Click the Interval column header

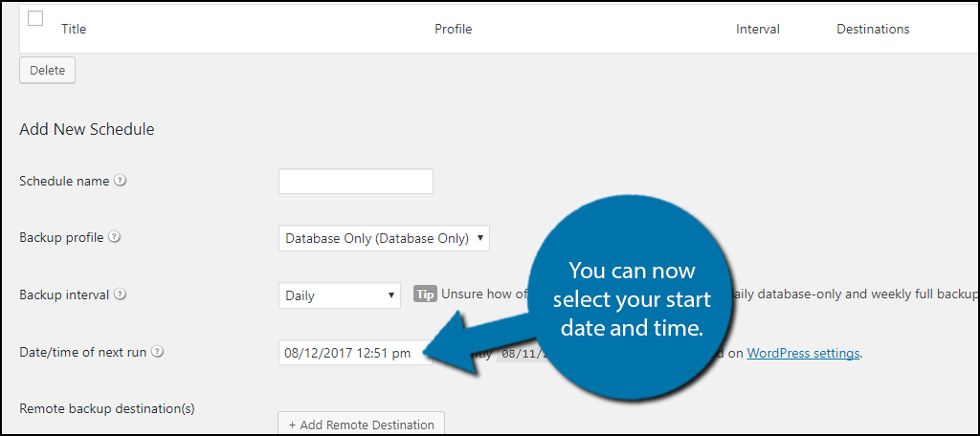[x=758, y=30]
